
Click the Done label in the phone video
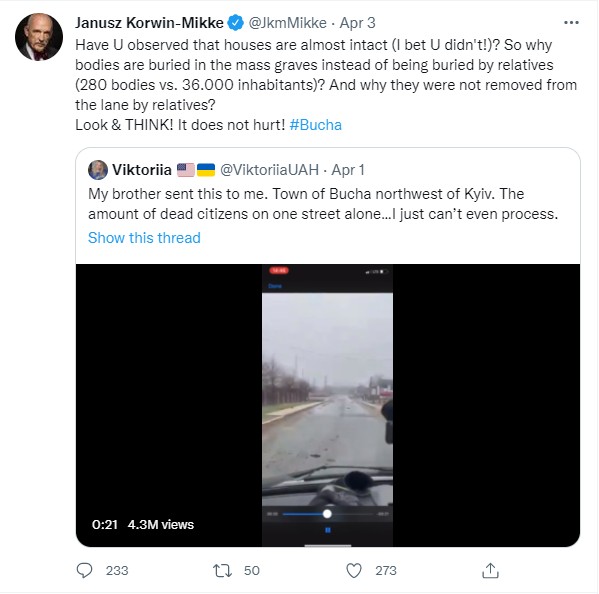[x=275, y=286]
